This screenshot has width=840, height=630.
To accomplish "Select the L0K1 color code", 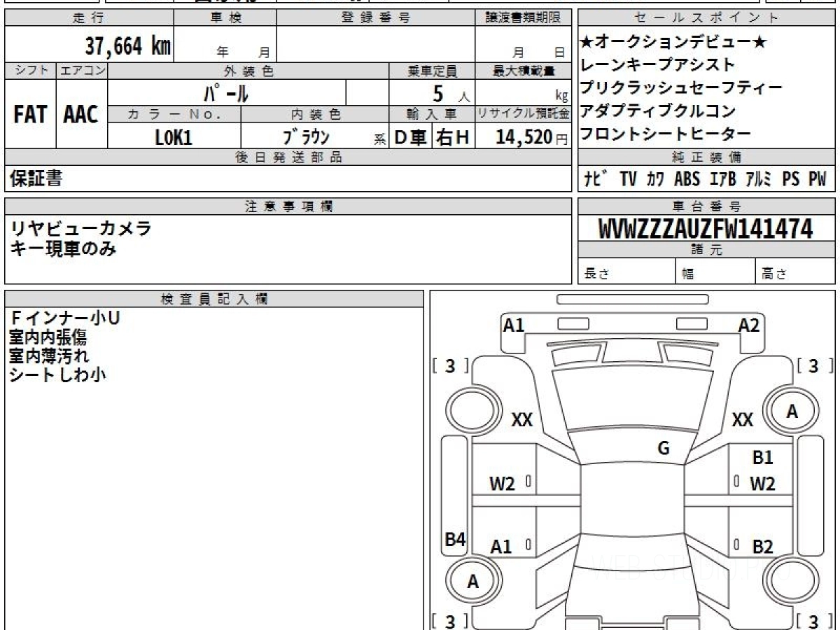I will point(173,137).
